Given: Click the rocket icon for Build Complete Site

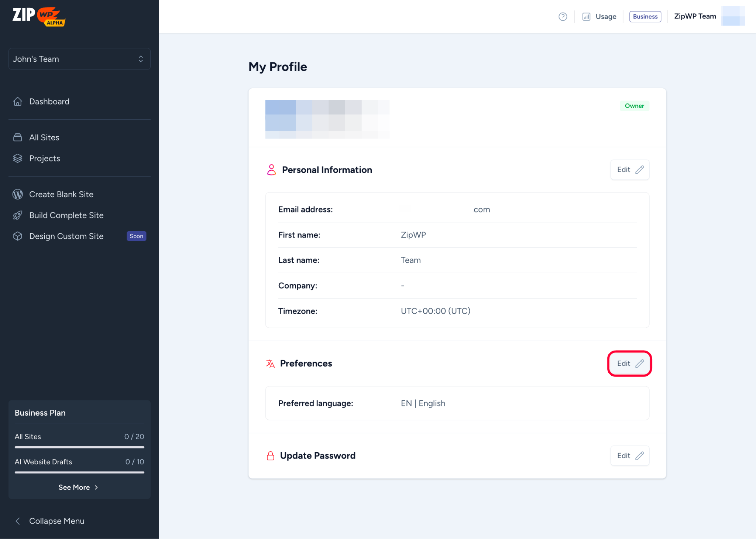Looking at the screenshot, I should 18,215.
